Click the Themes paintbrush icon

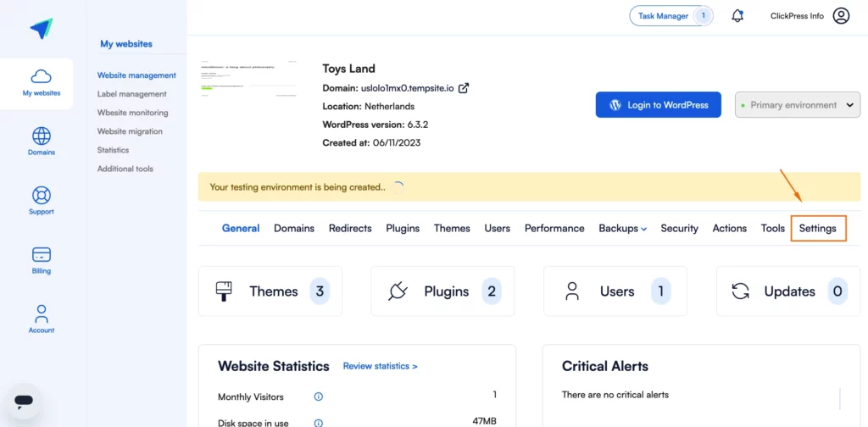(x=224, y=291)
